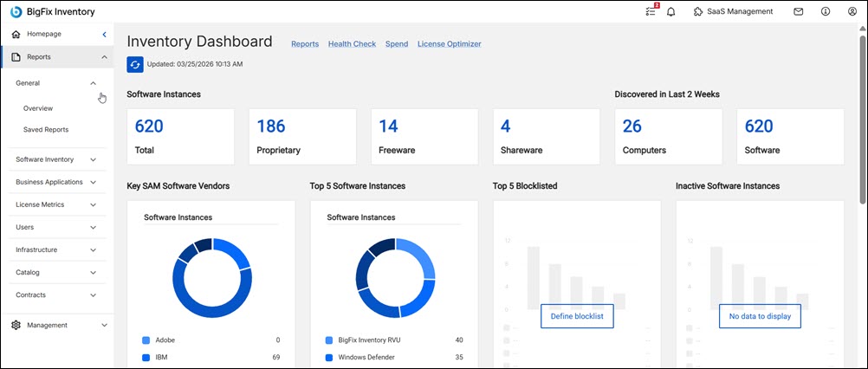Expand the Software Inventory group
868x369 pixels.
tap(93, 159)
